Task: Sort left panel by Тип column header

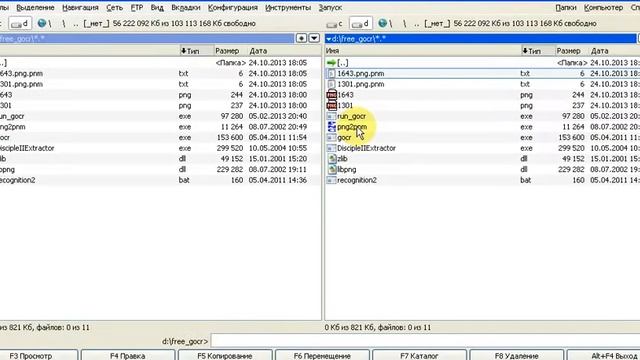Action: tap(197, 51)
